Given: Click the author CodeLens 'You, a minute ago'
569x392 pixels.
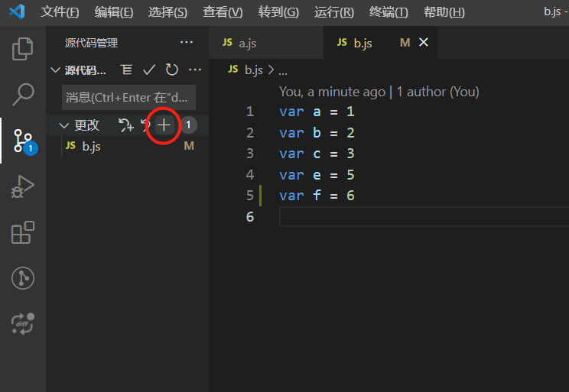Looking at the screenshot, I should point(379,92).
